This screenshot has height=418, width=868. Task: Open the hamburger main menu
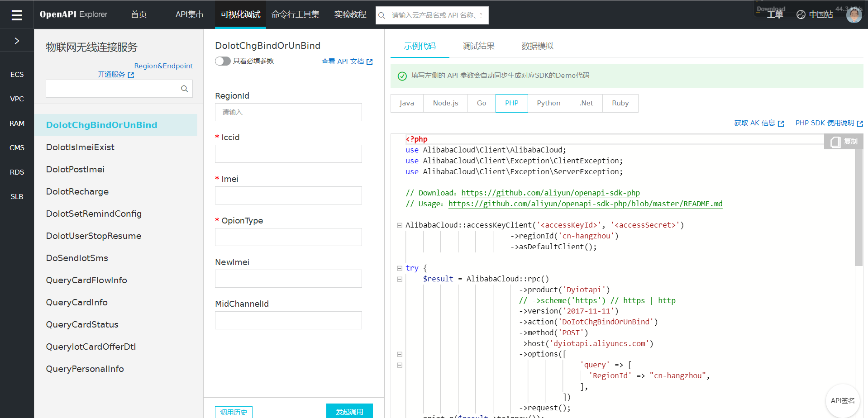(17, 15)
